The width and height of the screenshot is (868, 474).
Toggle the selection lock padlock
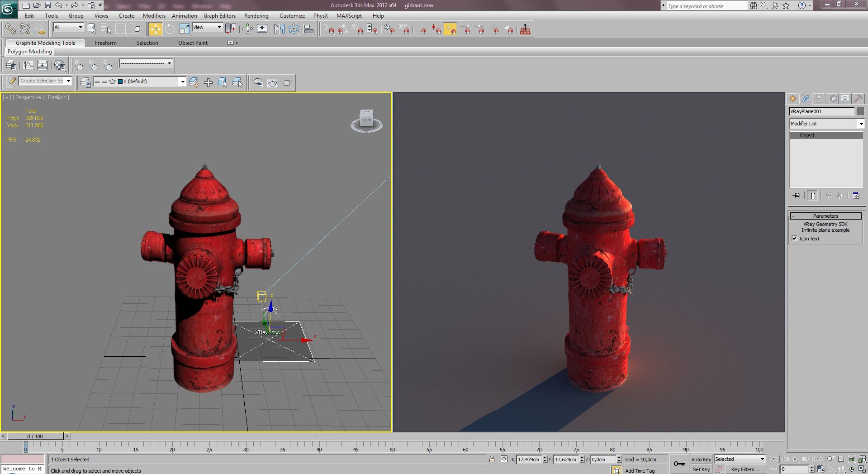[x=492, y=459]
